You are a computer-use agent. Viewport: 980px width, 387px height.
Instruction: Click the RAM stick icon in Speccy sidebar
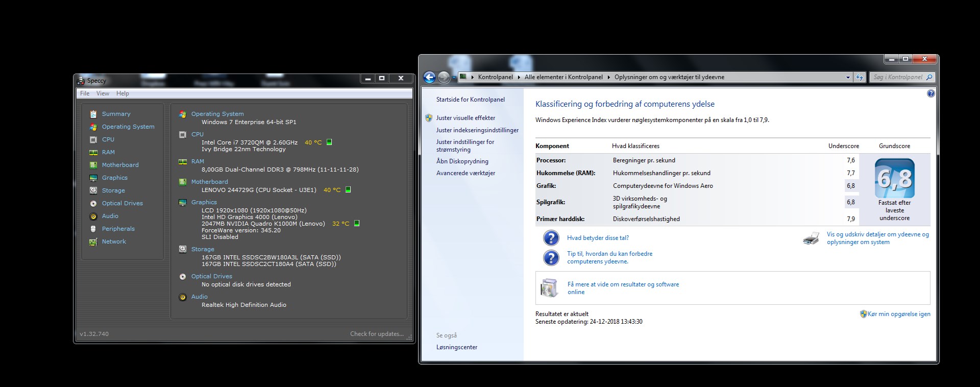click(x=93, y=152)
